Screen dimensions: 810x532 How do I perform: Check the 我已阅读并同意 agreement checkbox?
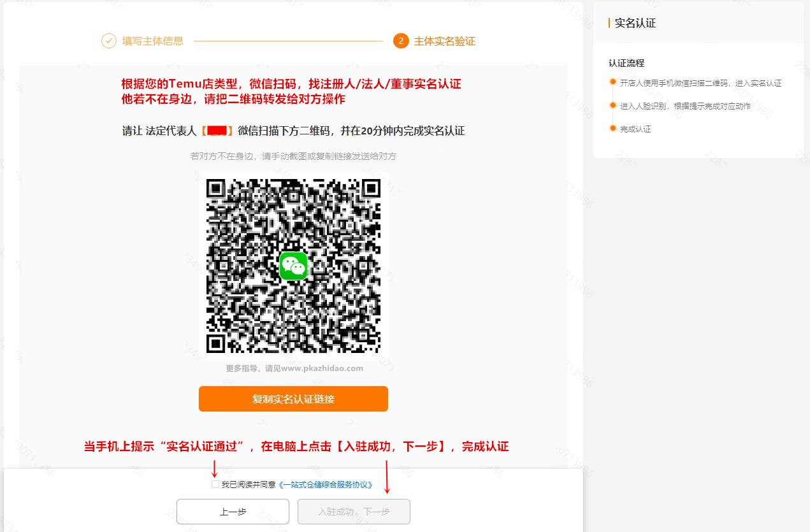(x=215, y=484)
